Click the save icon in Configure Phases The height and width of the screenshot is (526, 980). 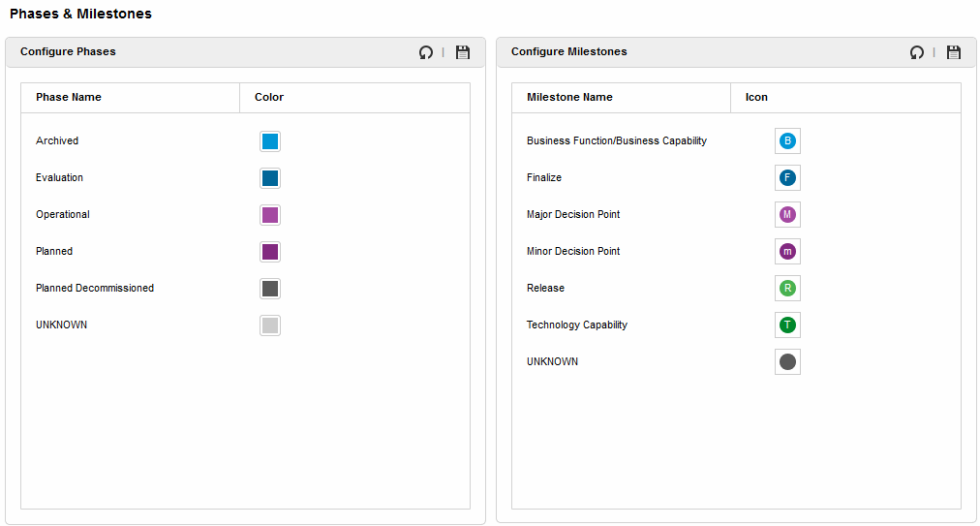(463, 52)
